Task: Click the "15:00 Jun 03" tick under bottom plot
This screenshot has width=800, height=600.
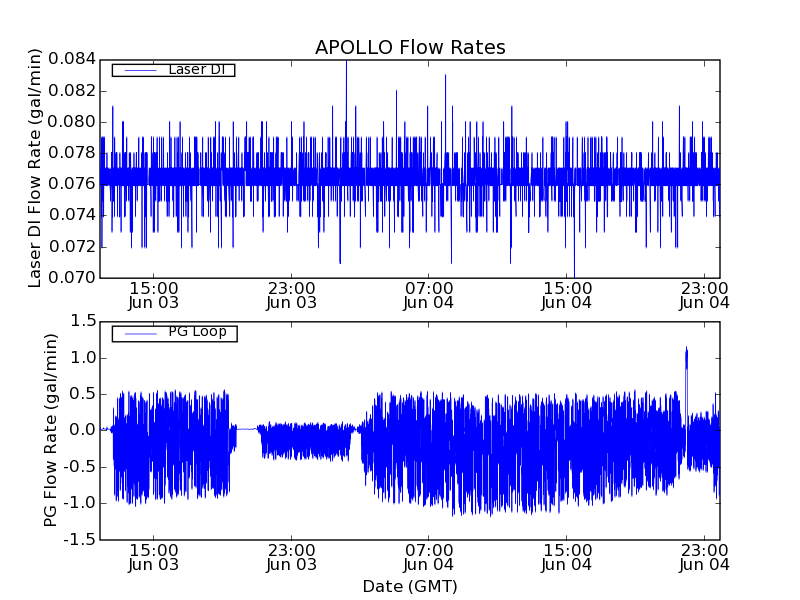Action: (153, 557)
